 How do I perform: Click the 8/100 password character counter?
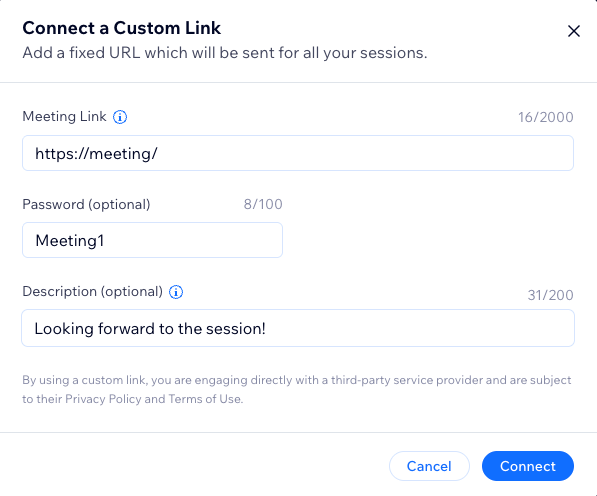coord(263,204)
